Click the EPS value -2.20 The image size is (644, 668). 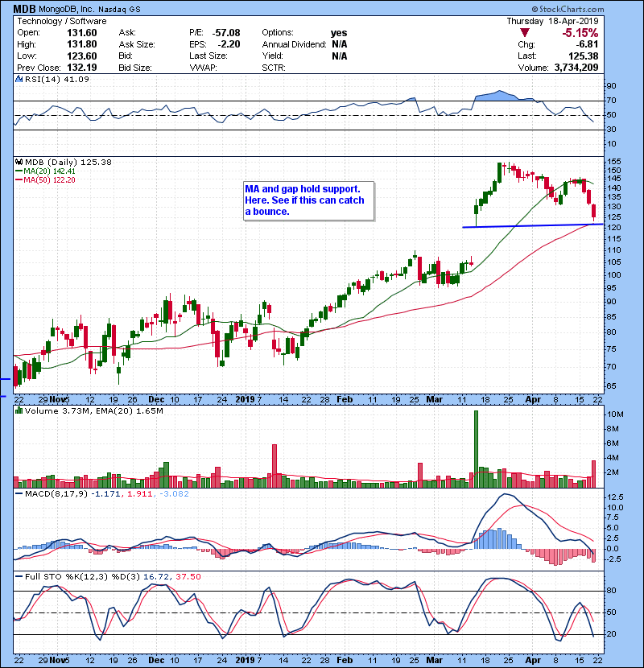pyautogui.click(x=229, y=44)
